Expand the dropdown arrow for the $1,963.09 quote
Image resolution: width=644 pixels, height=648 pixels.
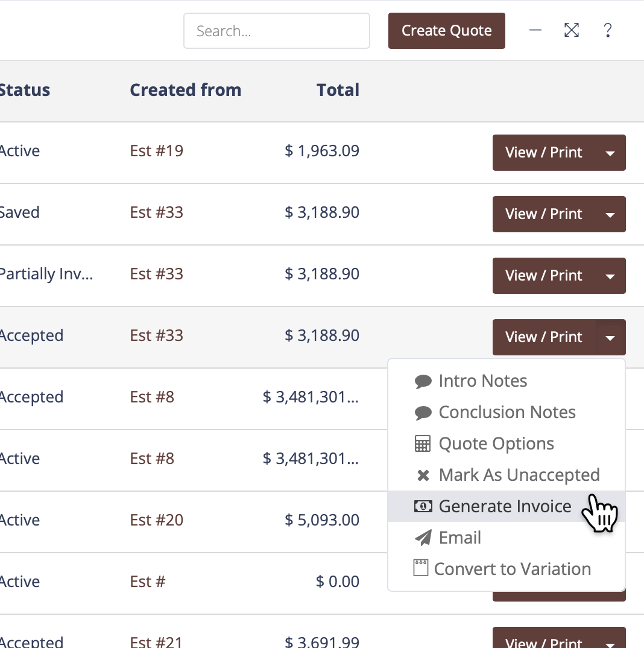(610, 153)
